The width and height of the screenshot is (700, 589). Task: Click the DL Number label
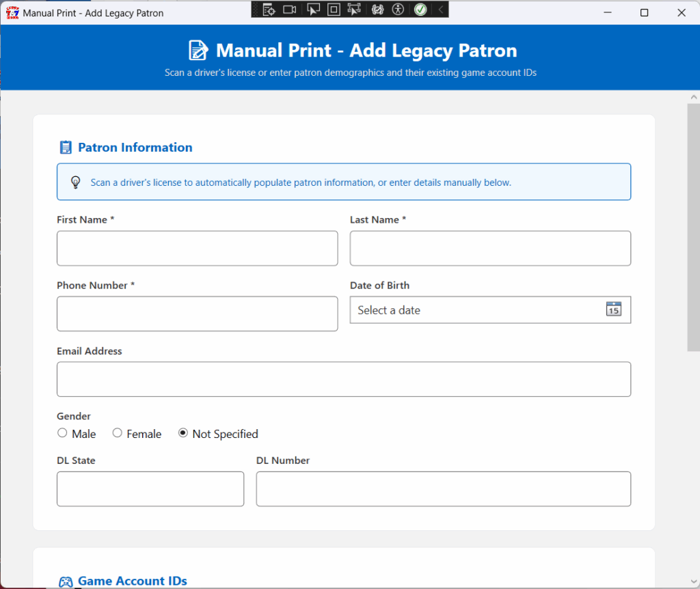tap(282, 461)
